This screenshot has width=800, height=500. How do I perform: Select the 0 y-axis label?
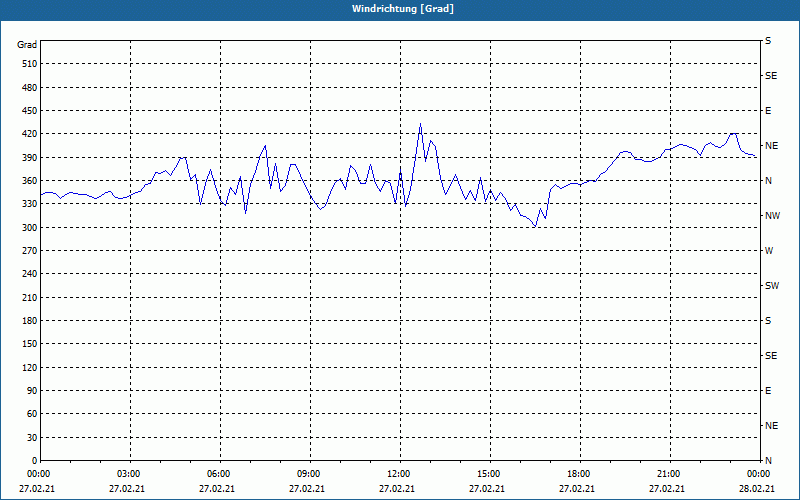[35, 460]
